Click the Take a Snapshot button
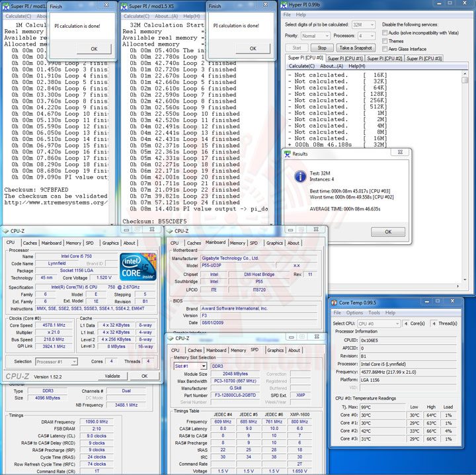The height and width of the screenshot is (475, 476). pyautogui.click(x=356, y=48)
